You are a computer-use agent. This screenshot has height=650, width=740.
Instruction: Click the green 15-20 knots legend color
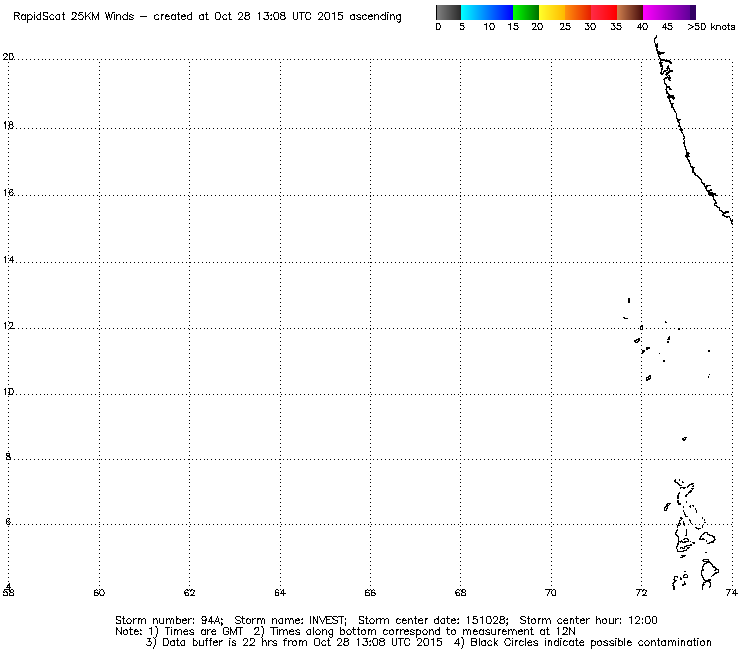[x=526, y=12]
